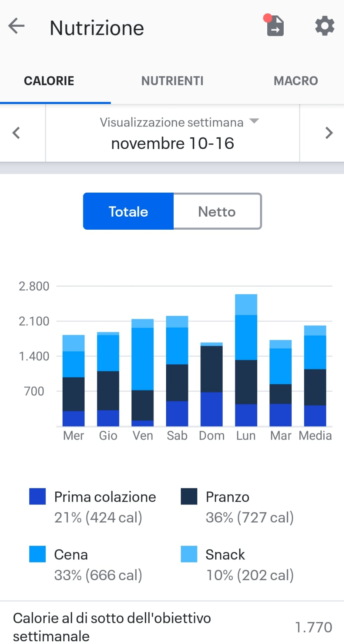This screenshot has width=344, height=644.
Task: Tap the Ven bar in chart
Action: coord(142,373)
